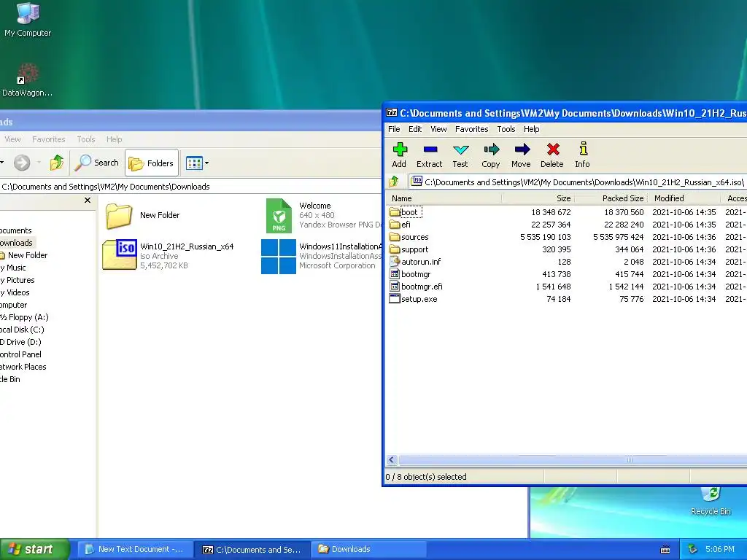747x560 pixels.
Task: Click the My Computer desktop icon
Action: click(x=28, y=20)
